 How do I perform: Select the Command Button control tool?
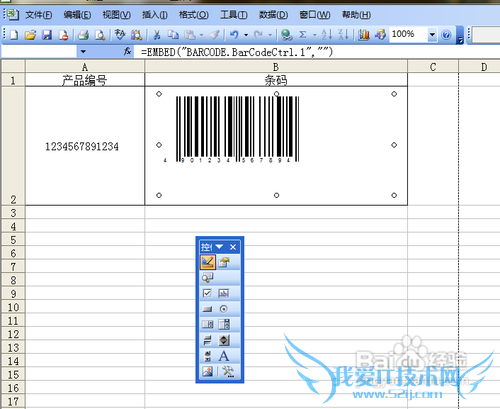207,309
